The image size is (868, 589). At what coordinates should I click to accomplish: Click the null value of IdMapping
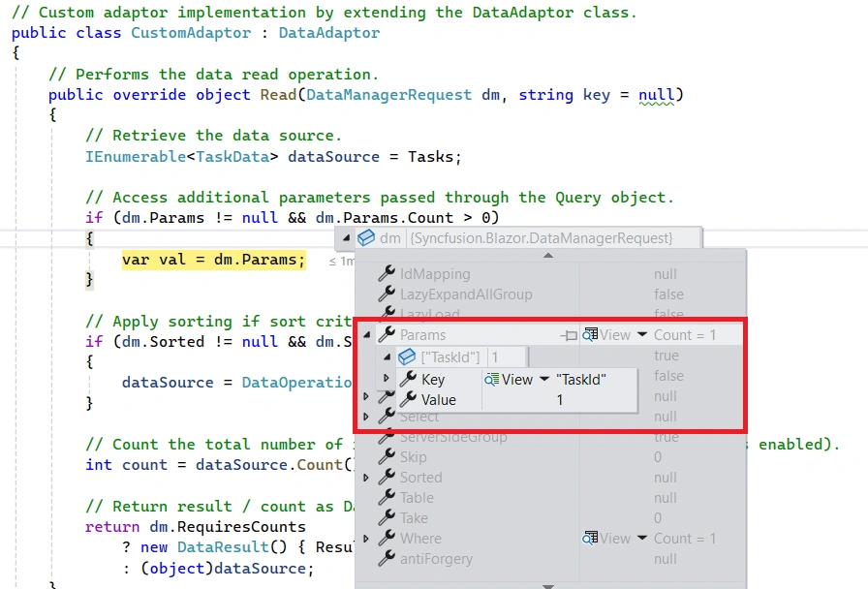coord(665,274)
